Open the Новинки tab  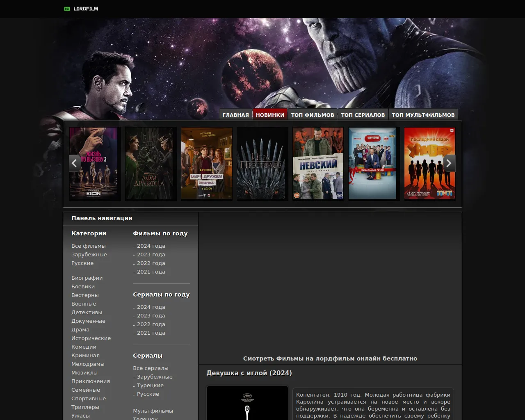pyautogui.click(x=270, y=115)
